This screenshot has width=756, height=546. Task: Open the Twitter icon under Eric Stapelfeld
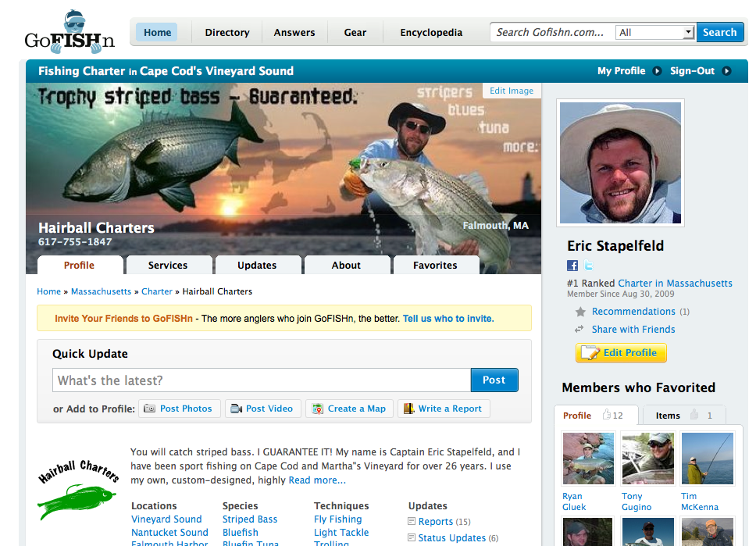[589, 266]
